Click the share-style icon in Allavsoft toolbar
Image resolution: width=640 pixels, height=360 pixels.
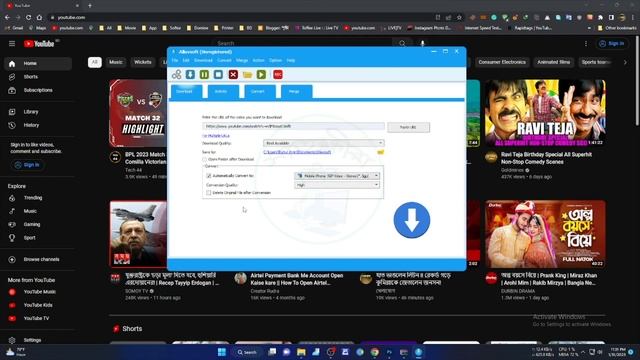(x=177, y=75)
